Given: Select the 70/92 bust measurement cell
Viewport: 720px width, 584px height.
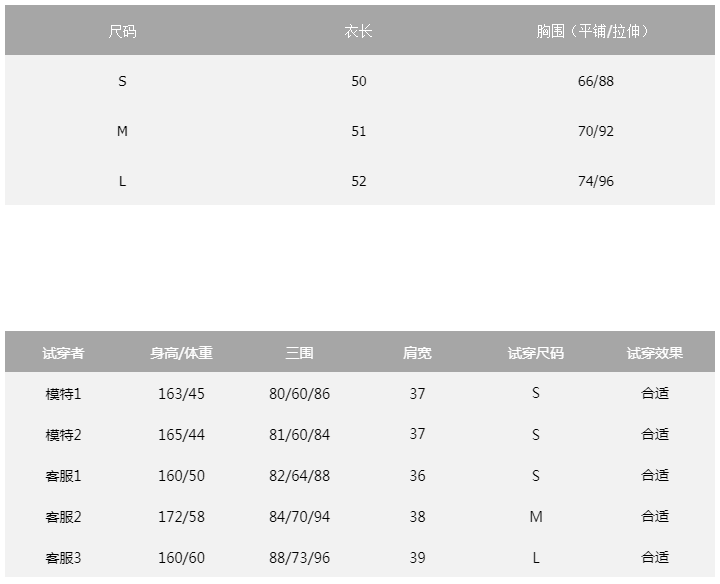Looking at the screenshot, I should coord(596,131).
